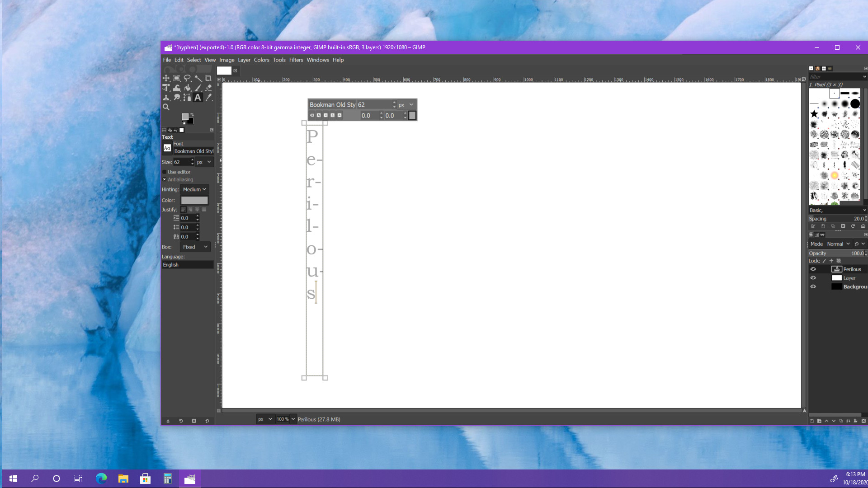This screenshot has width=868, height=488.
Task: Toggle the Antialiasing checkbox
Action: click(x=165, y=180)
